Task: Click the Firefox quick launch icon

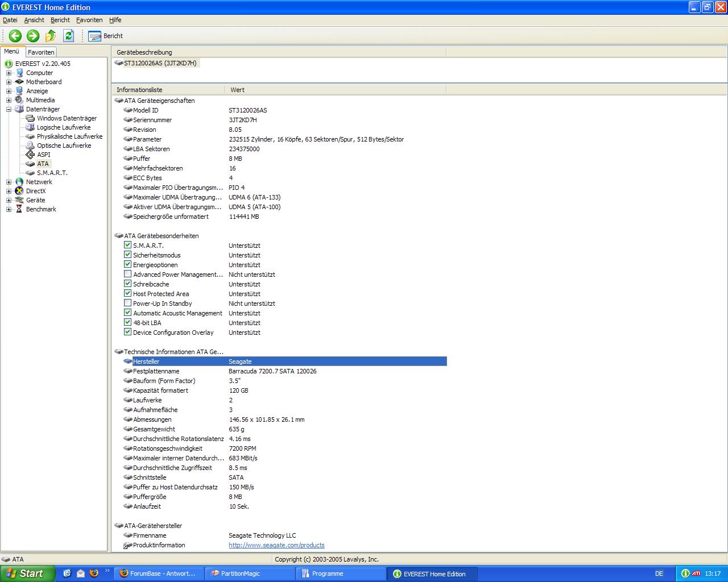Action: (94, 573)
